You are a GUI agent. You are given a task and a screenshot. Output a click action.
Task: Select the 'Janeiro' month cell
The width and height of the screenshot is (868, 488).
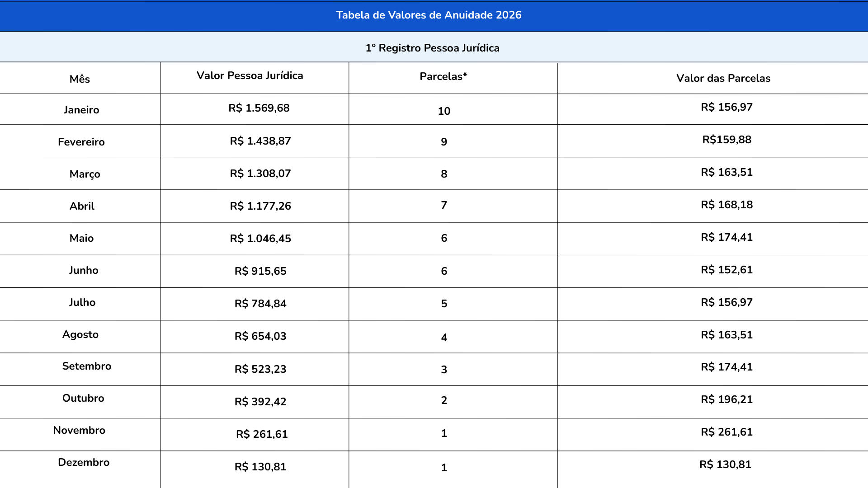pos(81,110)
